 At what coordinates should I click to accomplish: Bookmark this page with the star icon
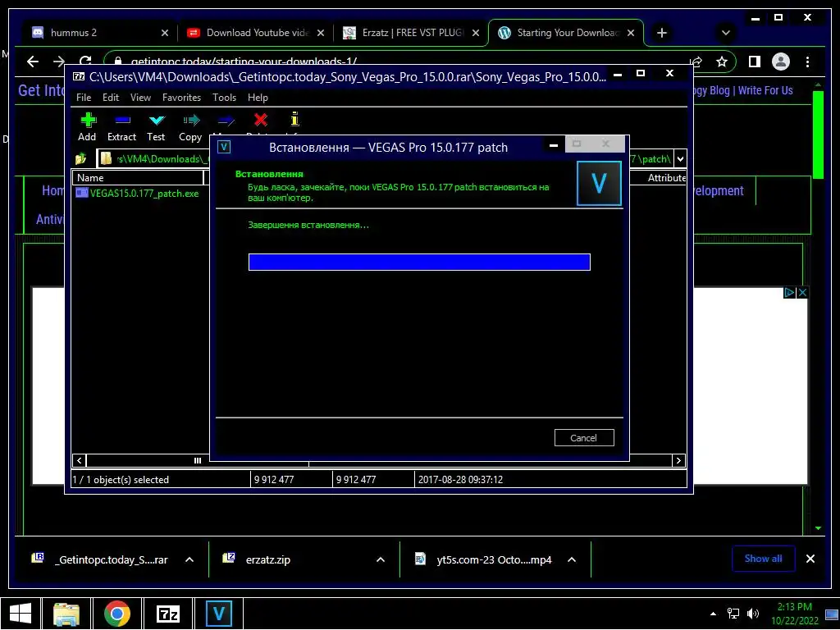tap(722, 62)
